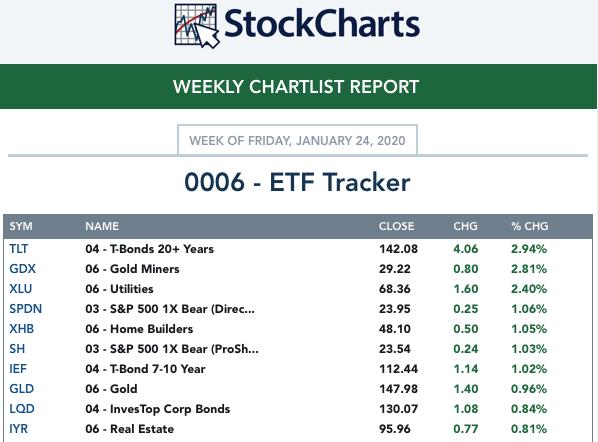Open the GDX ticker link
This screenshot has width=598, height=442.
coord(23,268)
